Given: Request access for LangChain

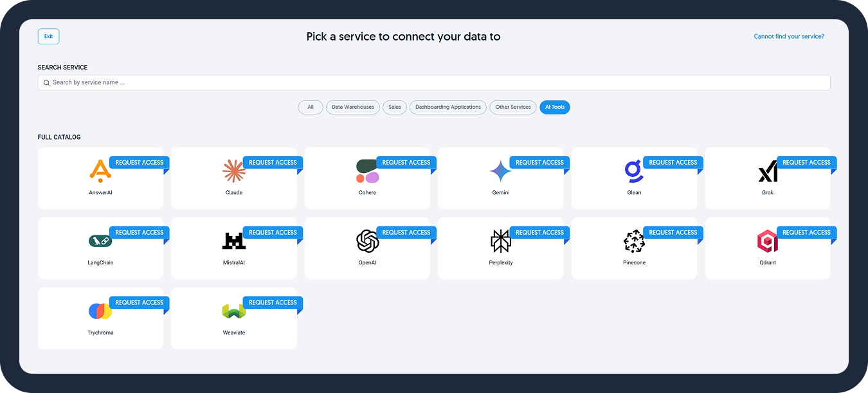Looking at the screenshot, I should [140, 233].
